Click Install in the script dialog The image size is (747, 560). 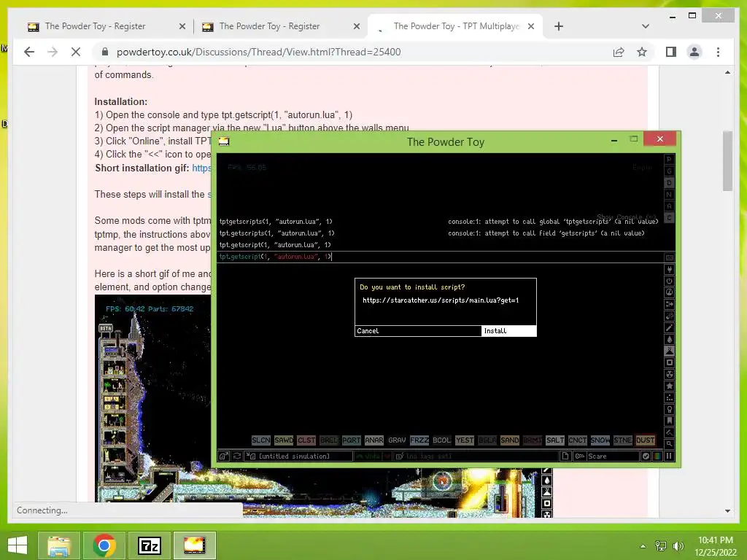pyautogui.click(x=508, y=331)
